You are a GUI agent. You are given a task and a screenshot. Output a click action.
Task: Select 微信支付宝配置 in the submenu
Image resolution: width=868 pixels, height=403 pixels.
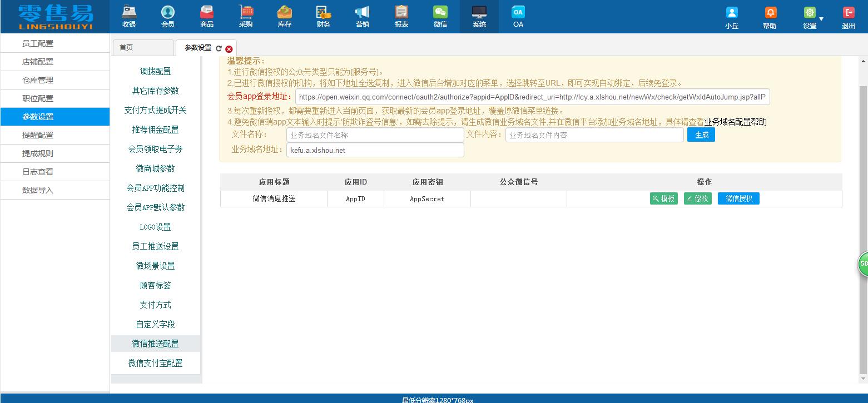click(x=155, y=362)
